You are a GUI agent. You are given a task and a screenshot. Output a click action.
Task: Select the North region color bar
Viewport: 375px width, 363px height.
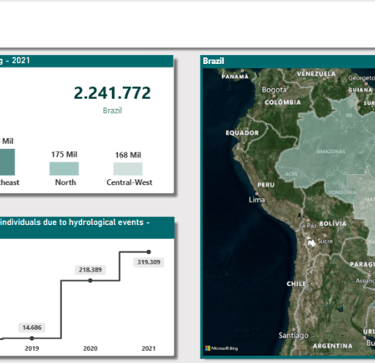click(64, 168)
